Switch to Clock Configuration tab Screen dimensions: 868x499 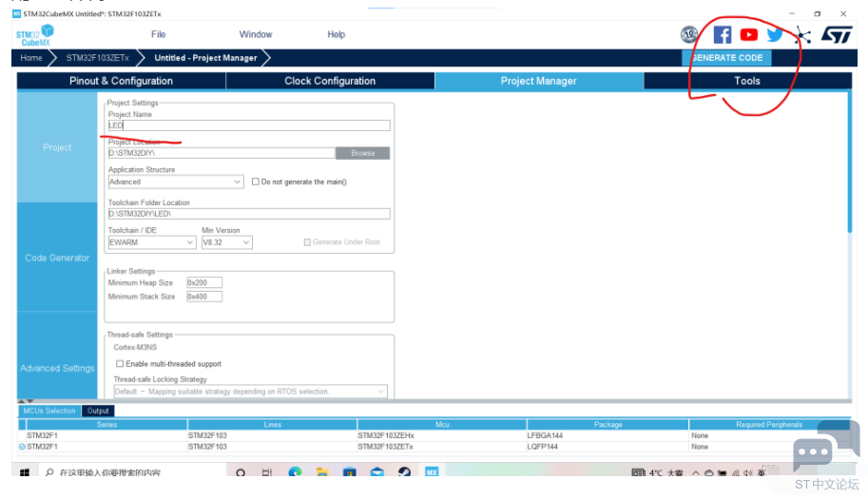(330, 81)
